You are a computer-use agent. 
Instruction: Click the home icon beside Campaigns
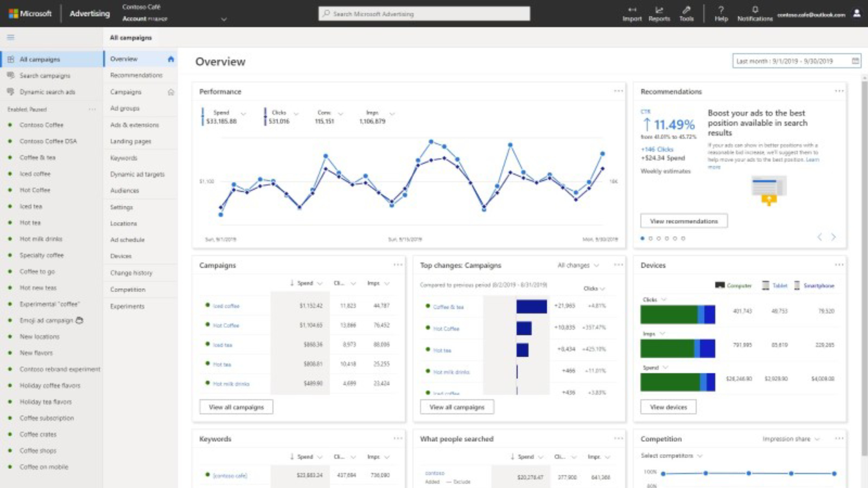click(171, 92)
